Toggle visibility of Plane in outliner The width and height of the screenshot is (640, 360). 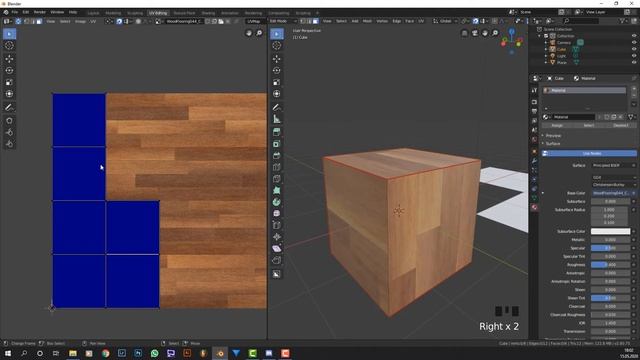(x=634, y=62)
